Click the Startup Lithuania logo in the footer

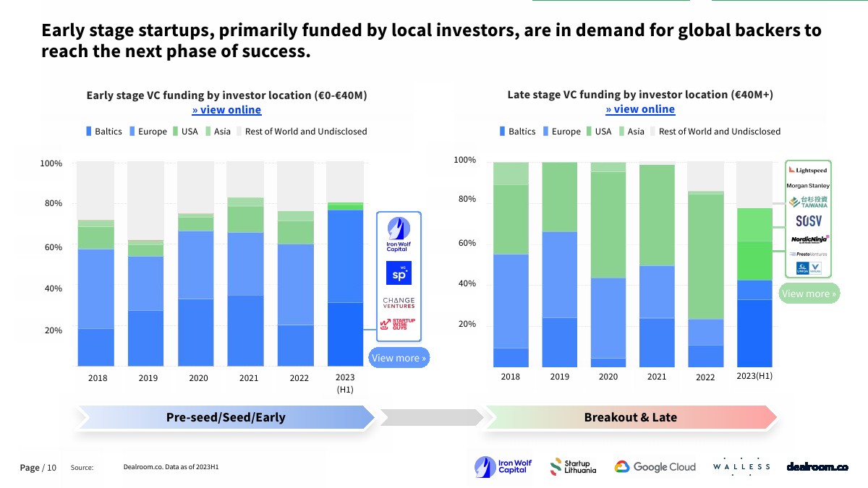click(x=574, y=467)
